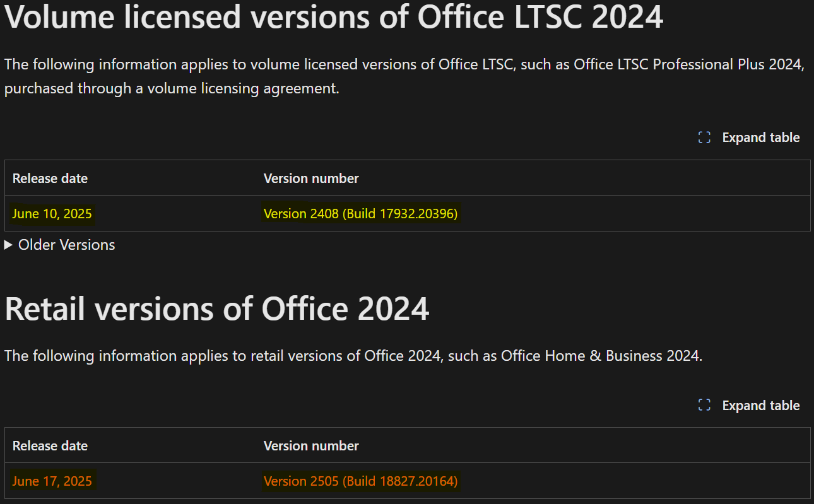
Task: Click the 'Release date' header in the retail table
Action: [50, 446]
